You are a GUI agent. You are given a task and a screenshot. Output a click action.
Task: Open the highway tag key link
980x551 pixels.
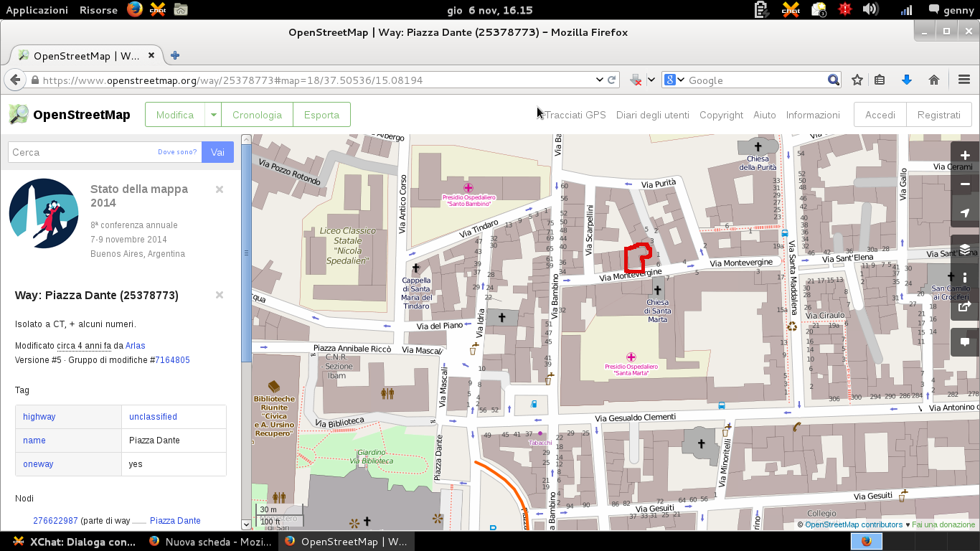(39, 417)
